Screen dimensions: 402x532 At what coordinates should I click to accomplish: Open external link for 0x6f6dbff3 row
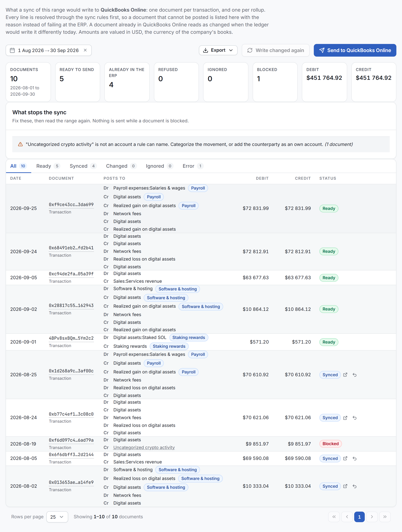pyautogui.click(x=345, y=458)
